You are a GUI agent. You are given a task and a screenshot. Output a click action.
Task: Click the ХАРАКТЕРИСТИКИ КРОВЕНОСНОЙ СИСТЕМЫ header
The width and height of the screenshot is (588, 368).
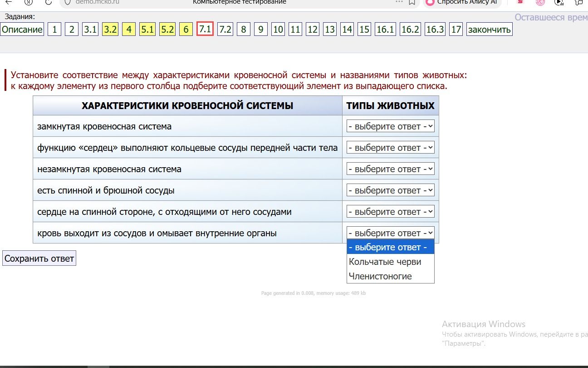(x=187, y=106)
